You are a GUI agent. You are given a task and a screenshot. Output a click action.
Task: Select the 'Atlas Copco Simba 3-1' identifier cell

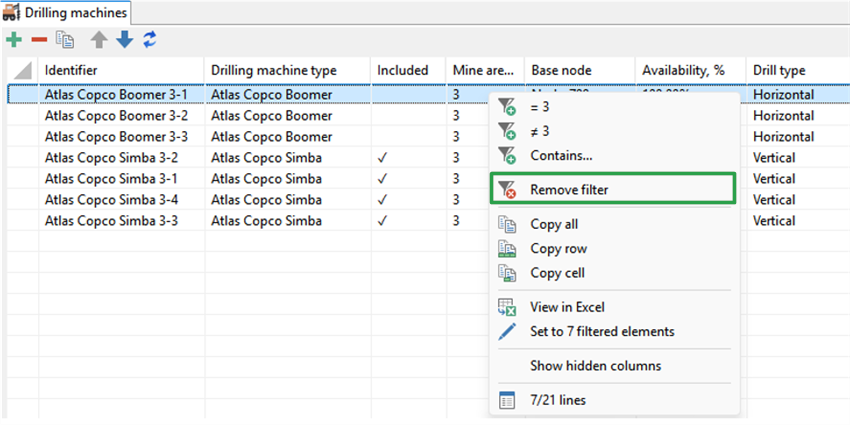coord(121,179)
